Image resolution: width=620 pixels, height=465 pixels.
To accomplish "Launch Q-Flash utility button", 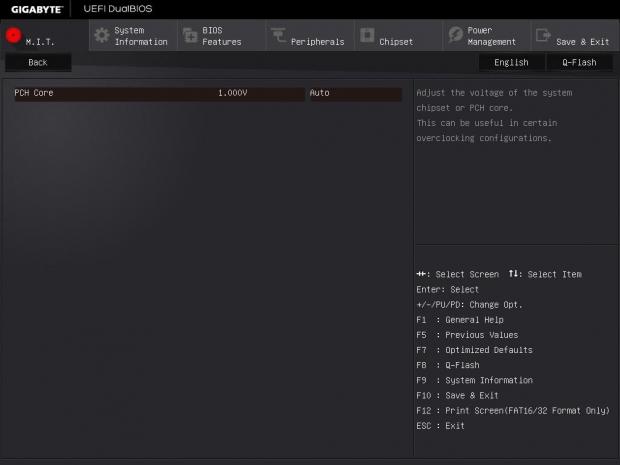I will 579,62.
